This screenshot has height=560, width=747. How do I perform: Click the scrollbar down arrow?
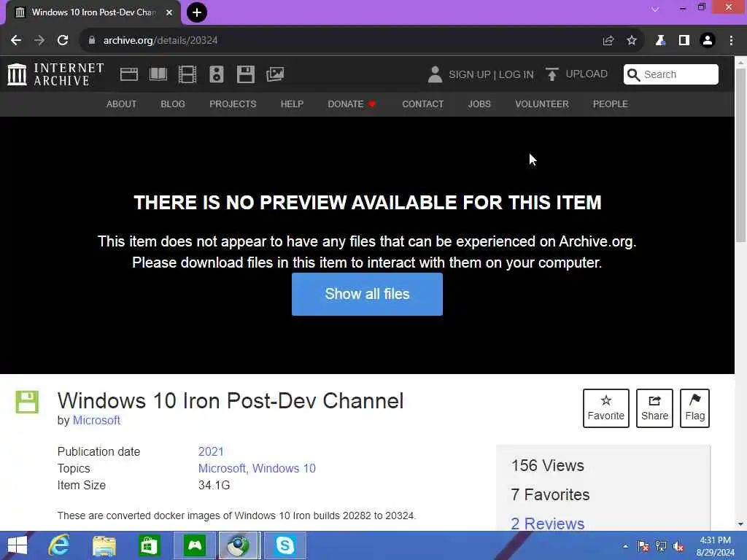point(741,524)
